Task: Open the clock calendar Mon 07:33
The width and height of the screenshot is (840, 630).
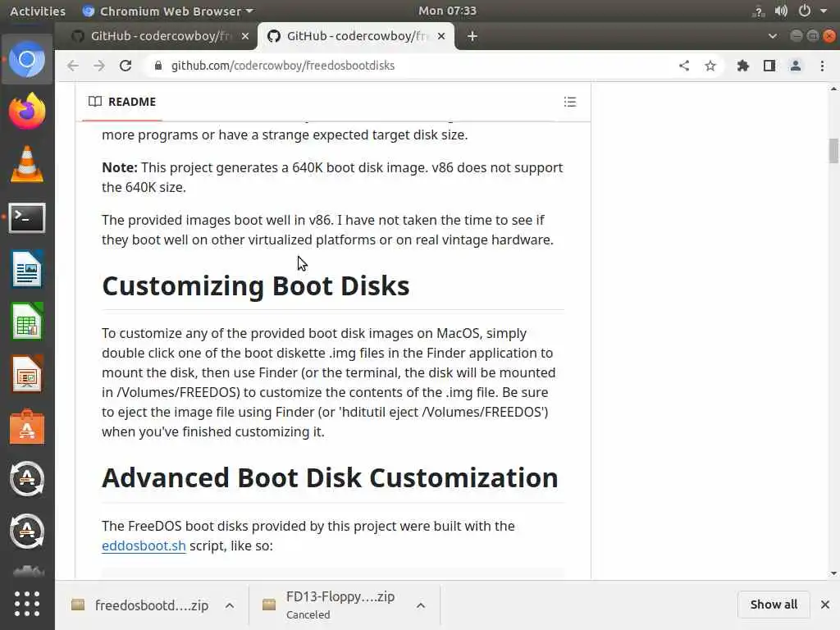Action: click(x=447, y=11)
